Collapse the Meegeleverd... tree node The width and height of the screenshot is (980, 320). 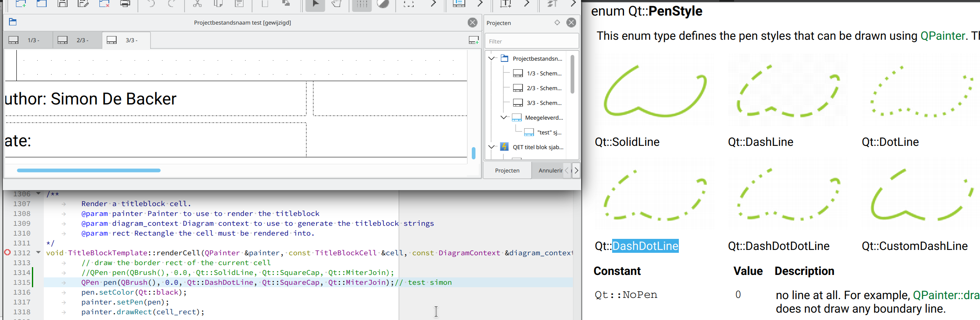504,118
